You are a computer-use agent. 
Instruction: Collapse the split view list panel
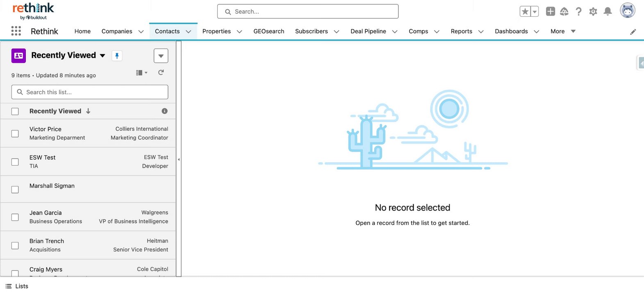(x=179, y=159)
